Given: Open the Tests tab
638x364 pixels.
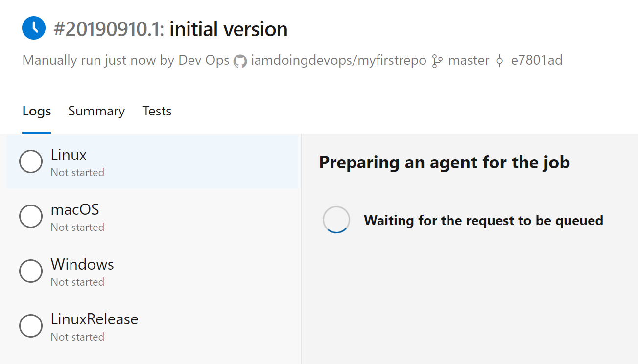Looking at the screenshot, I should [x=157, y=111].
